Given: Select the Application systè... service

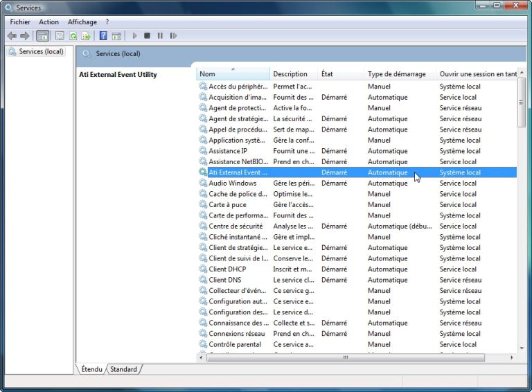Looking at the screenshot, I should pos(356,140).
